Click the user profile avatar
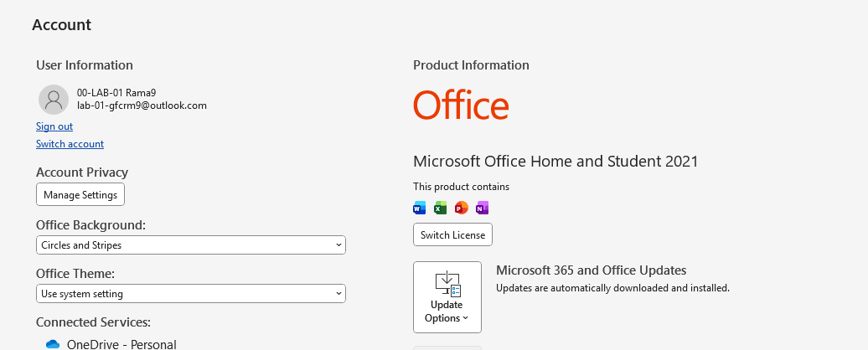Image resolution: width=868 pixels, height=350 pixels. [54, 100]
